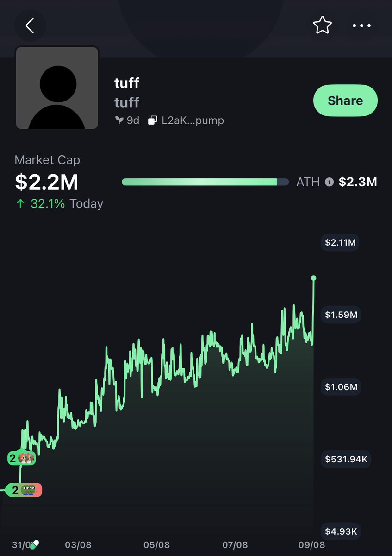This screenshot has width=392, height=556.
Task: Go back using the left arrow
Action: [x=30, y=25]
